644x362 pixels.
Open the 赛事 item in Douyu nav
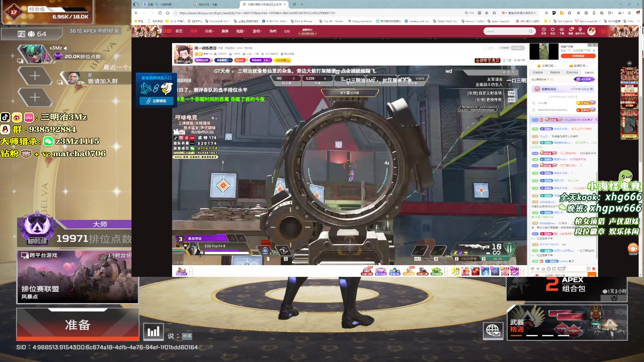(225, 31)
